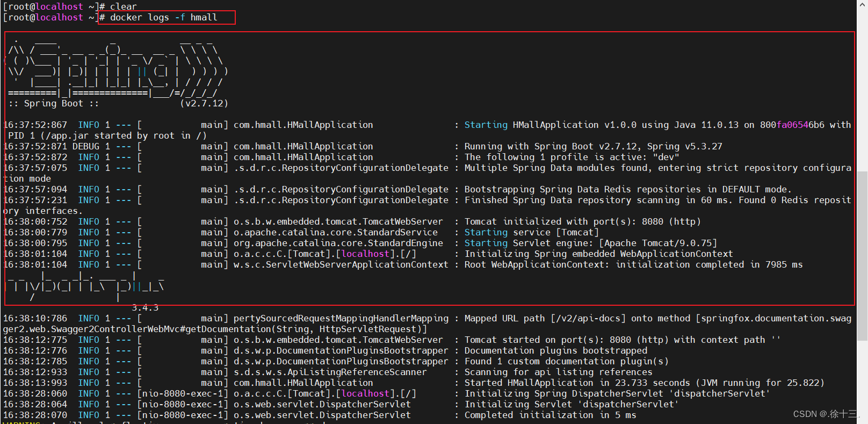Click the 'docker logs -f hmall' command text
Image resolution: width=868 pixels, height=424 pixels.
(164, 17)
